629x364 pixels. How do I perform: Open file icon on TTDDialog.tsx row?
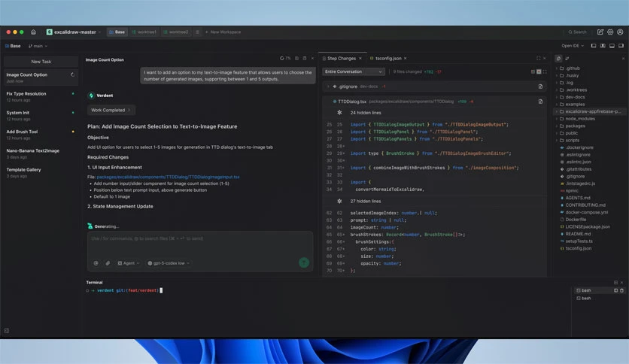[x=540, y=102]
